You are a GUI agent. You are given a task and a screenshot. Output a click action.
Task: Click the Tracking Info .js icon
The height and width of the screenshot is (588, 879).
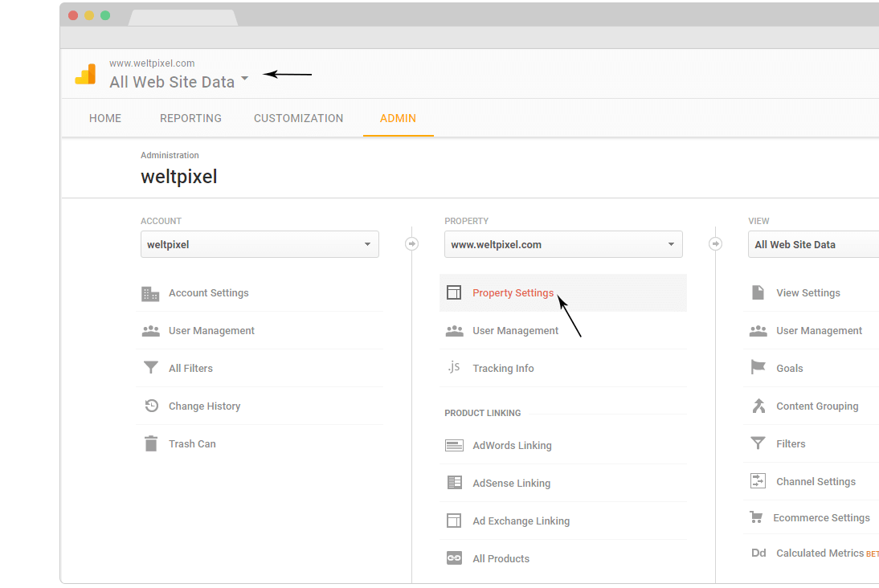pos(454,368)
